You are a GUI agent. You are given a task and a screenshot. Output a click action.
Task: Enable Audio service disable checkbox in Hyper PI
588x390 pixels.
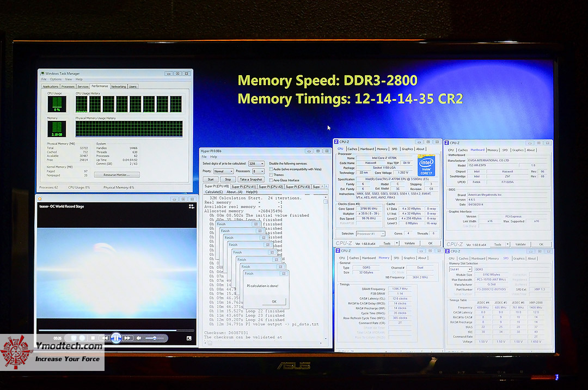[271, 169]
